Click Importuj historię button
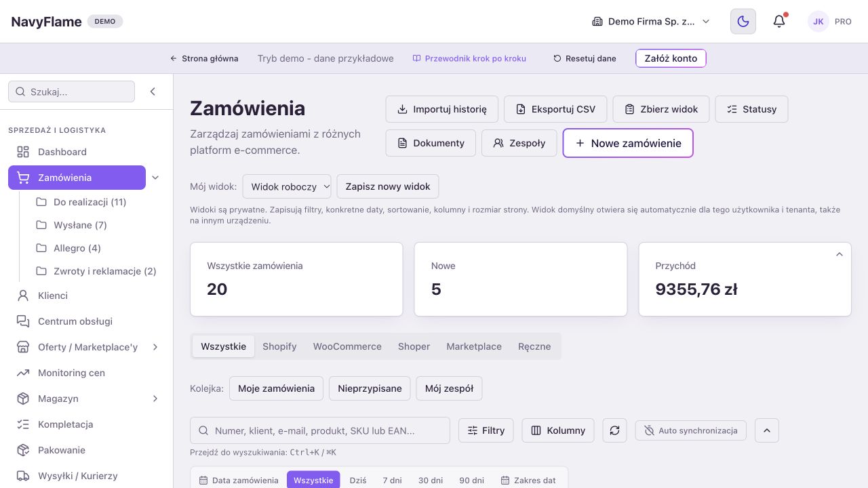Screen dimensions: 868x488 point(441,109)
